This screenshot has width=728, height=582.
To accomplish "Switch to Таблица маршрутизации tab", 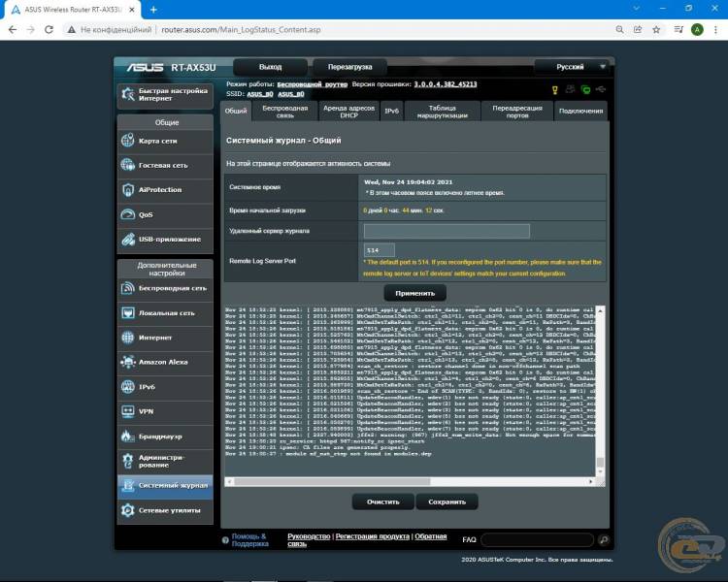I will (443, 112).
